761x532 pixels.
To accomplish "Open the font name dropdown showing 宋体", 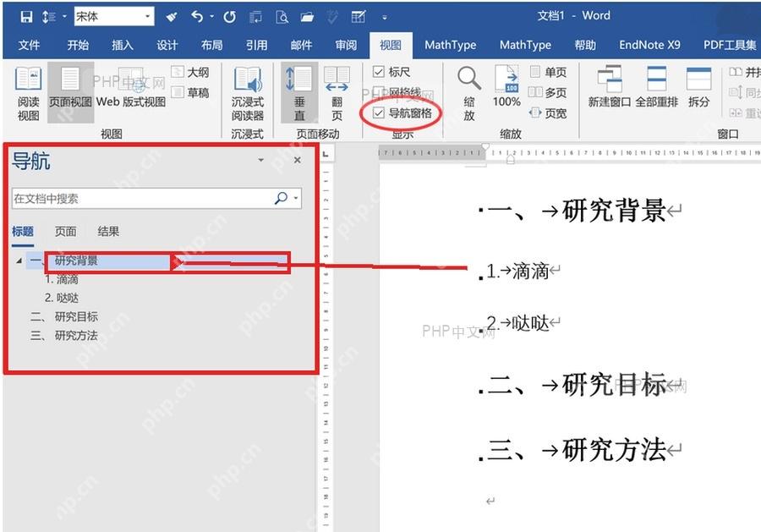I will point(147,17).
